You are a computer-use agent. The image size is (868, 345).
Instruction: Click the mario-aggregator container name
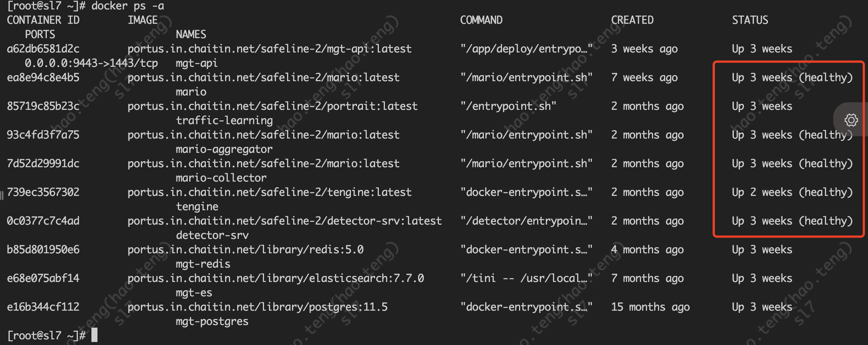point(224,149)
